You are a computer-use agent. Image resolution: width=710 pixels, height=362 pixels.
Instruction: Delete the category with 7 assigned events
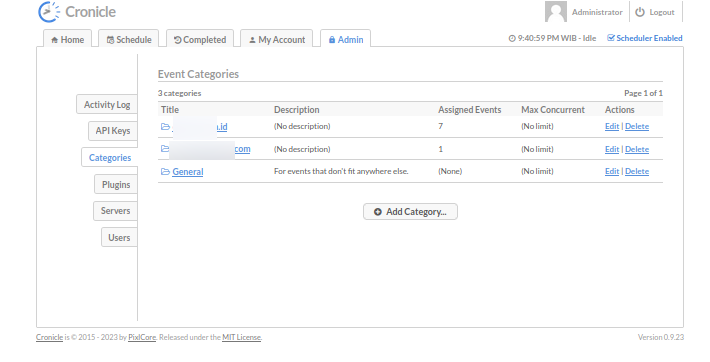[637, 126]
